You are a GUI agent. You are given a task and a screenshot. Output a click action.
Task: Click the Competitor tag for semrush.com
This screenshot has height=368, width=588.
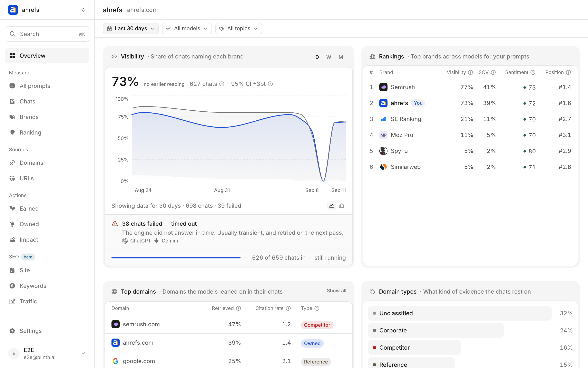tap(317, 325)
